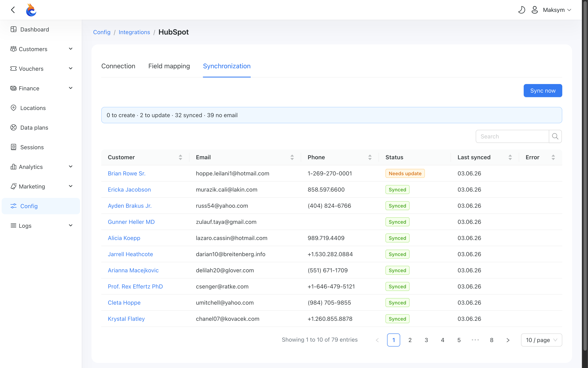Screen dimensions: 588x368
Task: Sort by Last synced column arrows
Action: point(510,157)
